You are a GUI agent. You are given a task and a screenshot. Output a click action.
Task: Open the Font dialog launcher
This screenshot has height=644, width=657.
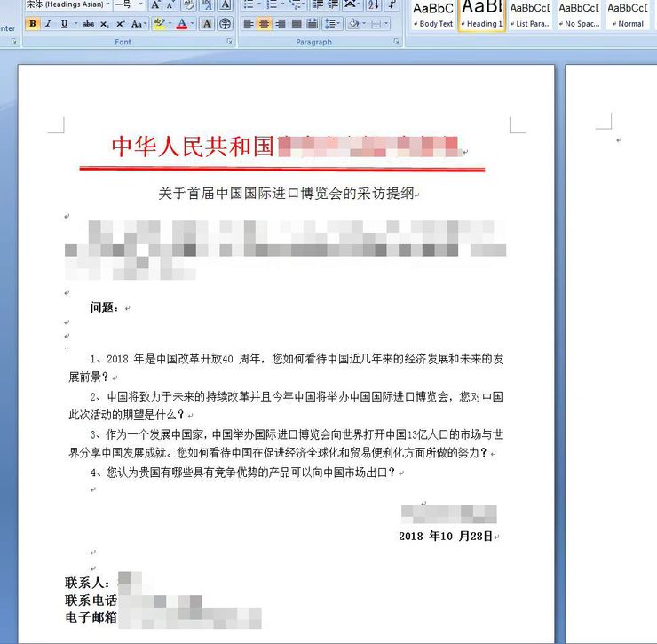229,42
